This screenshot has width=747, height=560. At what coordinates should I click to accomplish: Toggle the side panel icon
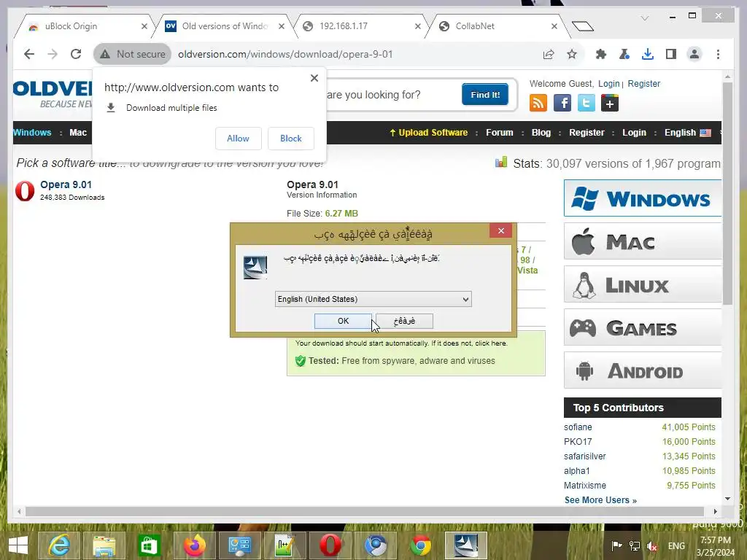[671, 54]
